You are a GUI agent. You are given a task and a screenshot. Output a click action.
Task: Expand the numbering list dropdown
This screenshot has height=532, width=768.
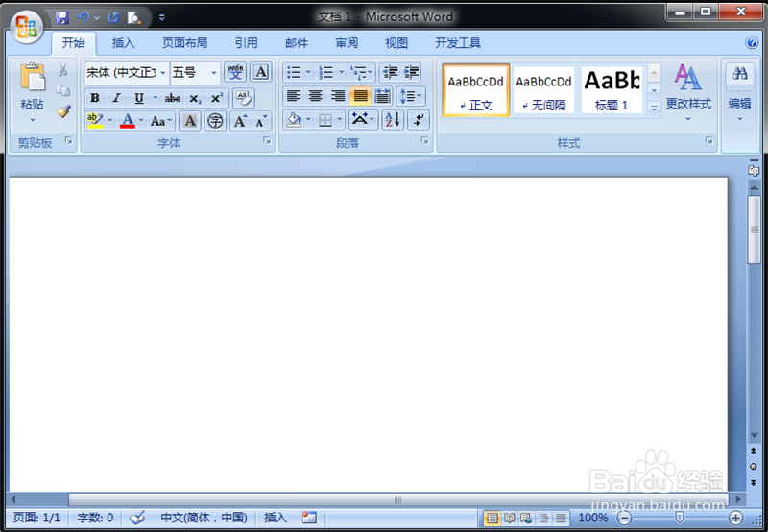[x=342, y=72]
